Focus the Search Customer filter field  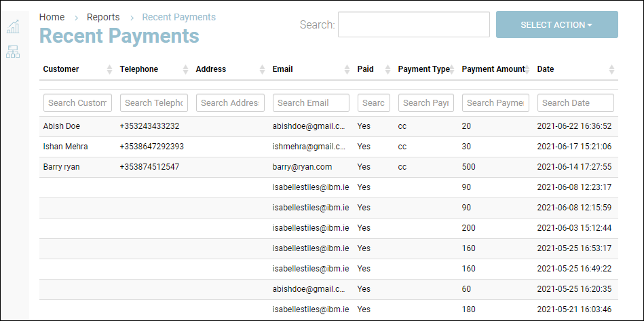coord(77,103)
